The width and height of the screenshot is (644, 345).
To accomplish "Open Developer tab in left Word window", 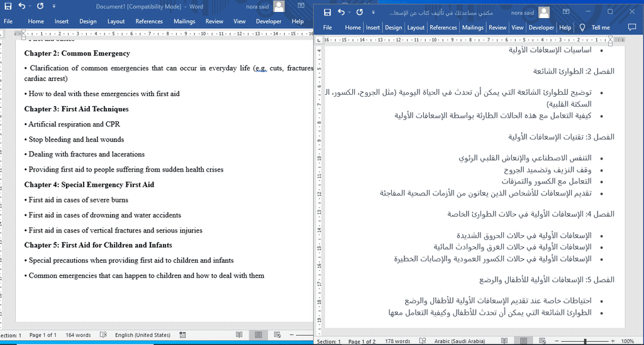I will coord(269,21).
